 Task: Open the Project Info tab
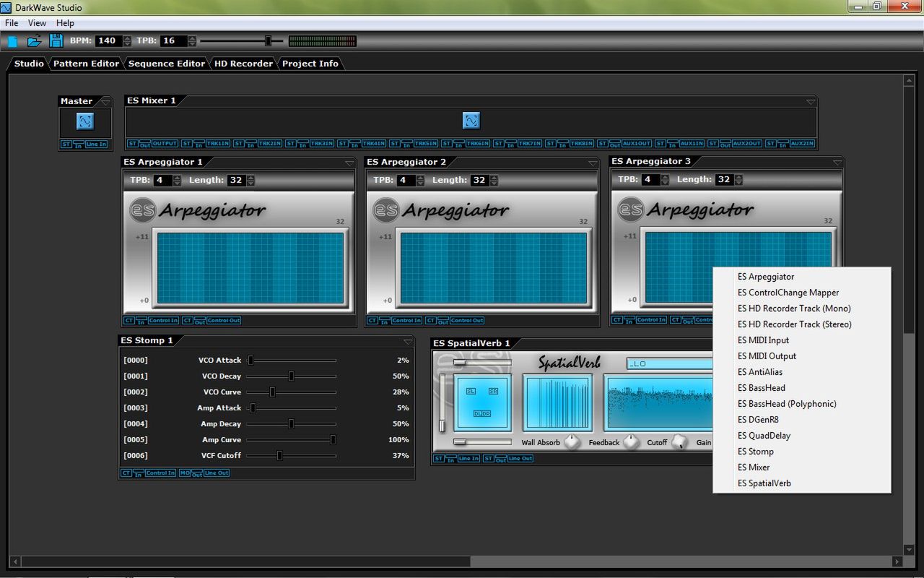point(310,64)
